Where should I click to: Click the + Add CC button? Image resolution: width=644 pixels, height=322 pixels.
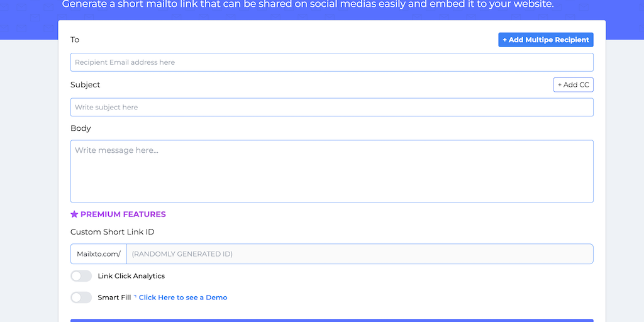tap(573, 85)
